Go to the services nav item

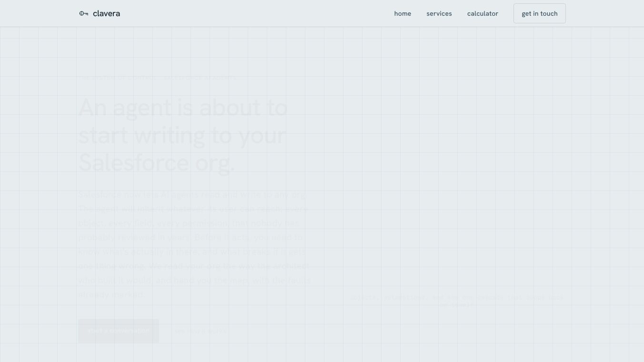(x=439, y=13)
